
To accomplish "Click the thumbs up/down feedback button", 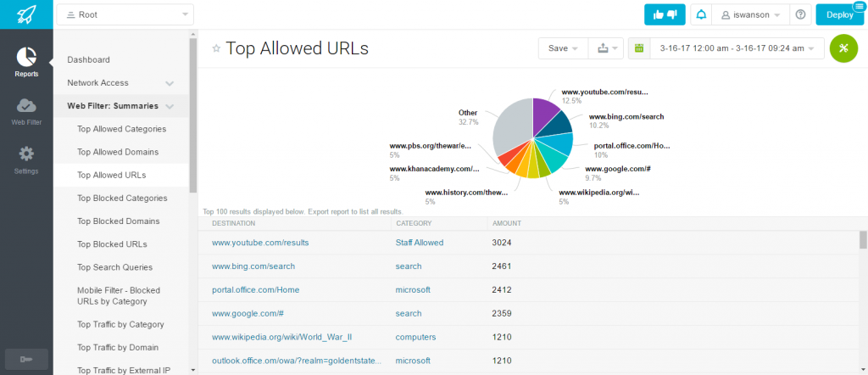I will [x=665, y=15].
